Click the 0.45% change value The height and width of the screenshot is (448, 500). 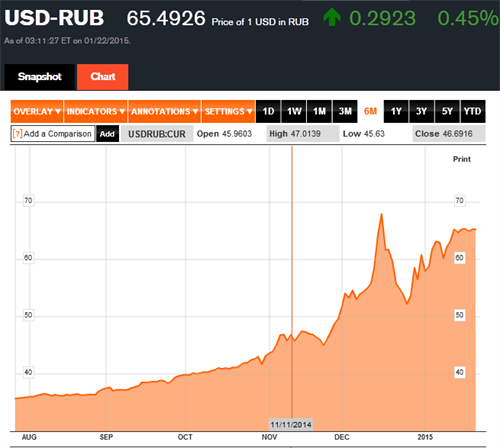(x=468, y=18)
